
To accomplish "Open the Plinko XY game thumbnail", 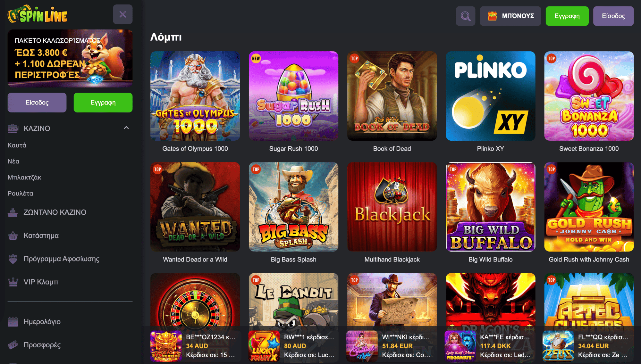I will tap(490, 96).
